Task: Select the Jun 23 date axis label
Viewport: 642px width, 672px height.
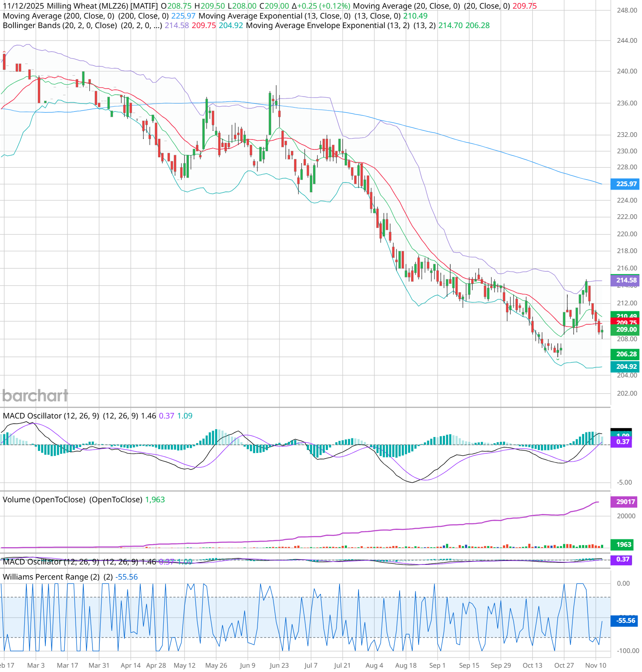Action: tap(279, 665)
